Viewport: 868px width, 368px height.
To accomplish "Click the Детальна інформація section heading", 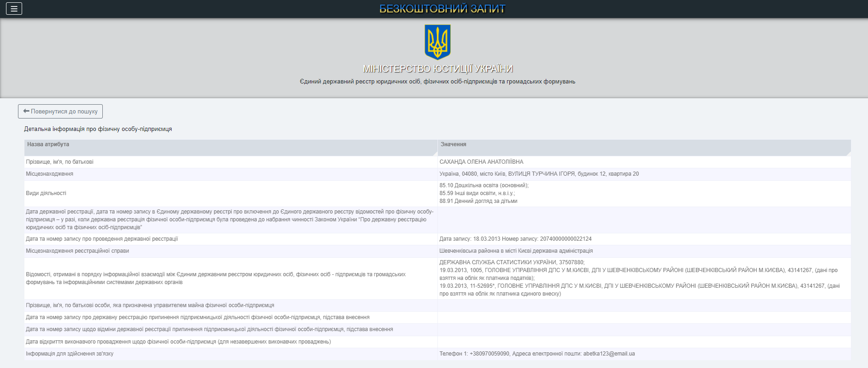I will (98, 129).
